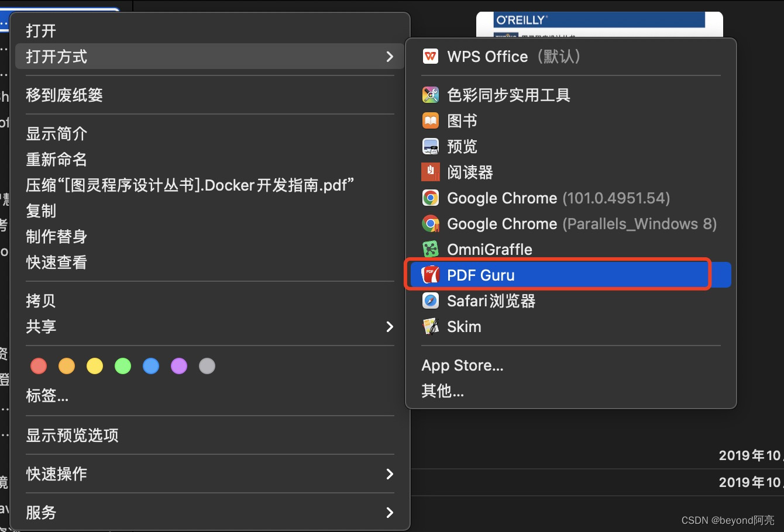784x532 pixels.
Task: Open with Safari浏览器
Action: tap(571, 300)
